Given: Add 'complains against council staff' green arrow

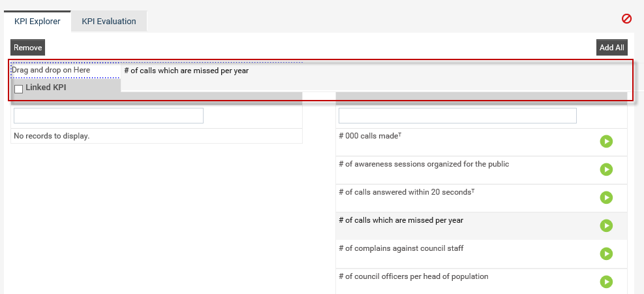Looking at the screenshot, I should click(606, 253).
